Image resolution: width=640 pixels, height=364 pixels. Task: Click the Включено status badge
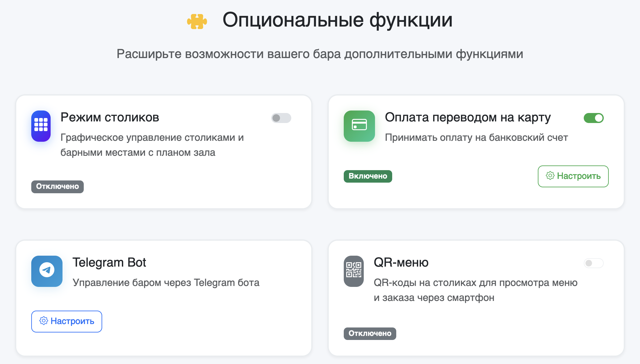click(x=367, y=176)
